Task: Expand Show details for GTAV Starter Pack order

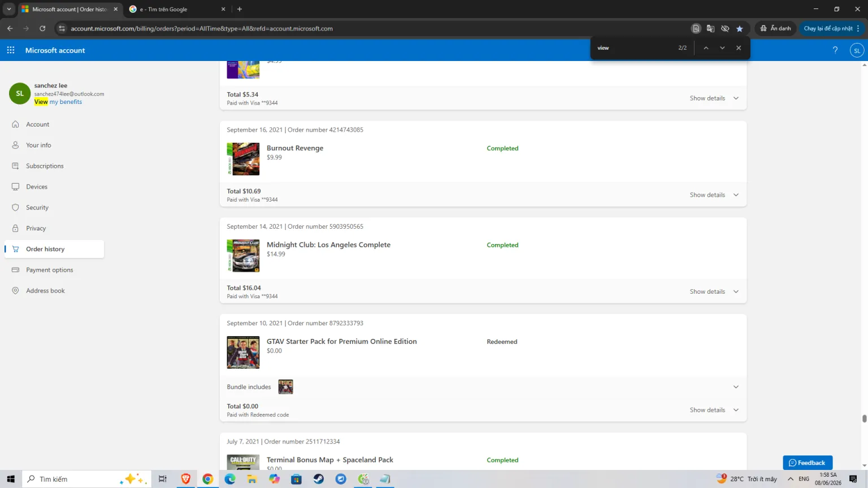Action: coord(714,410)
